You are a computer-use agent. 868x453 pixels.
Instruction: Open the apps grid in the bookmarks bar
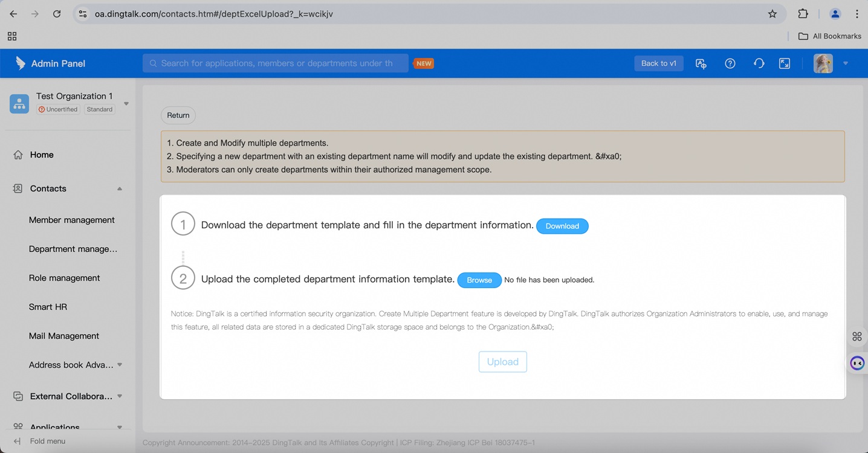(x=12, y=36)
